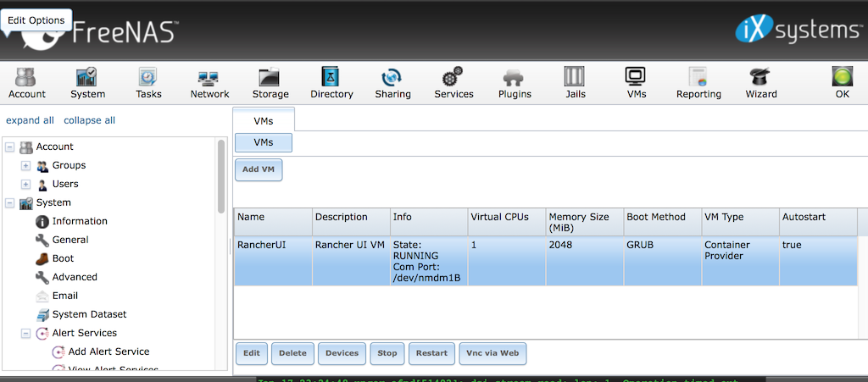Click the collapse all link
This screenshot has height=382, width=868.
(x=89, y=120)
